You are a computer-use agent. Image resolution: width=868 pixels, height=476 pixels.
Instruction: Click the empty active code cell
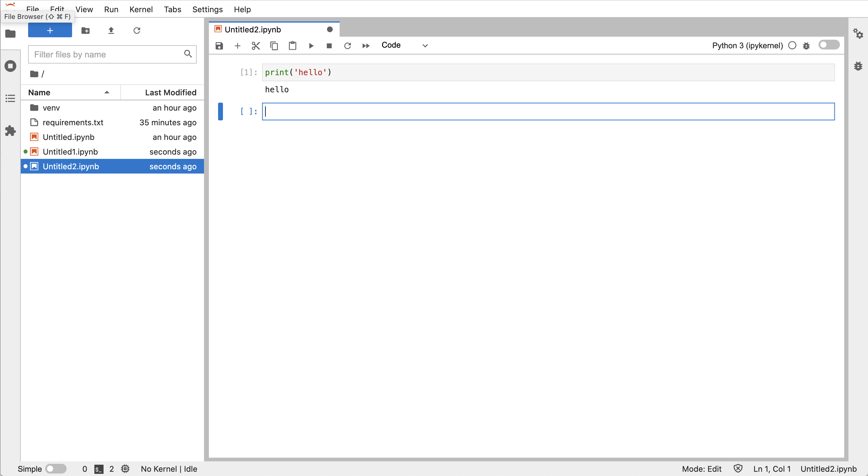pyautogui.click(x=548, y=111)
